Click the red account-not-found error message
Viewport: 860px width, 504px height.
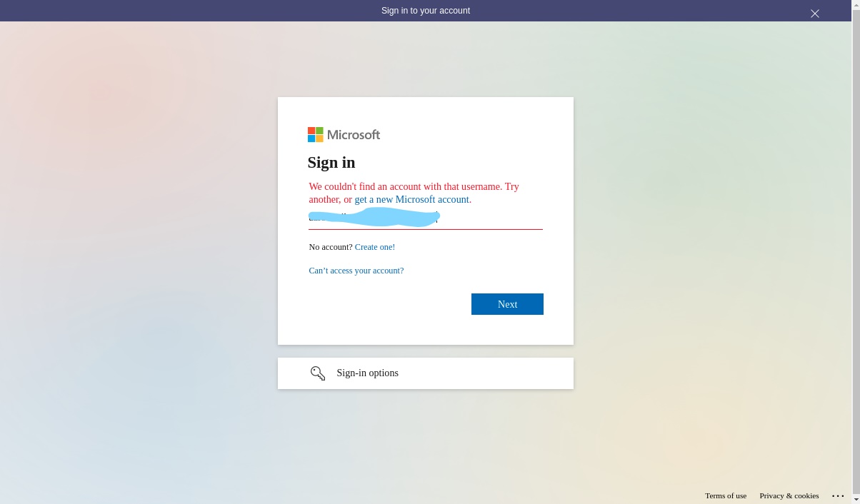(x=414, y=193)
